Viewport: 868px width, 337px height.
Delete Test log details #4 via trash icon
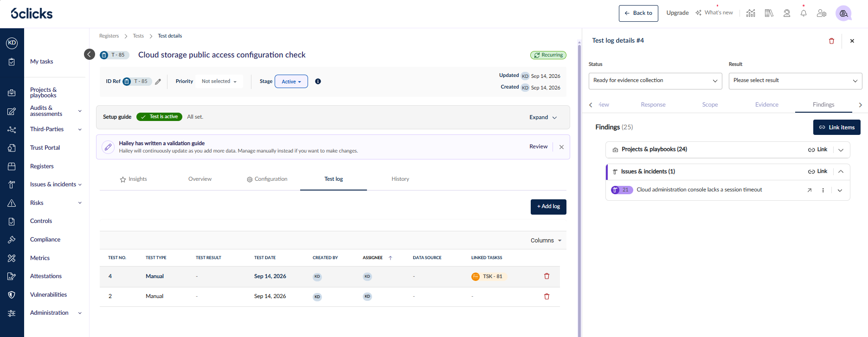831,41
